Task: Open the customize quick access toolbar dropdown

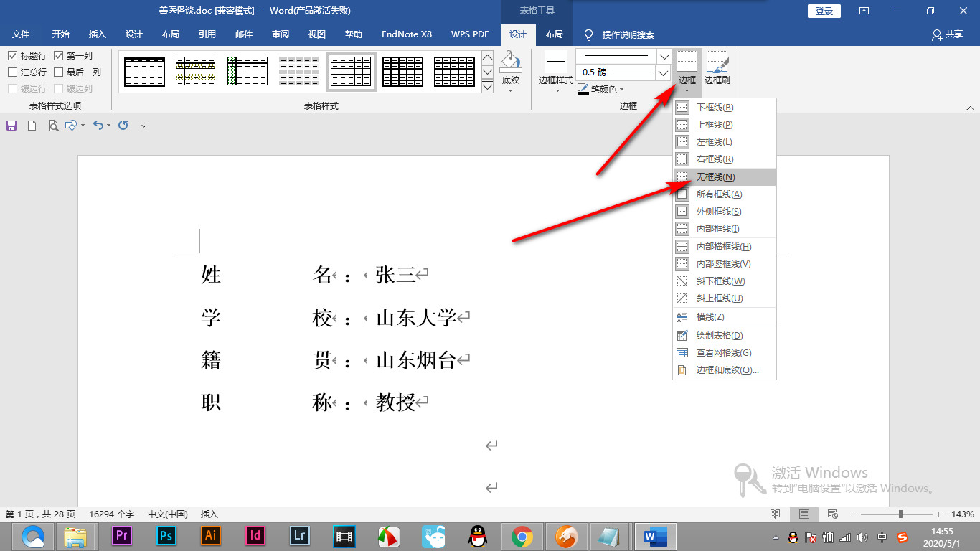Action: point(144,126)
